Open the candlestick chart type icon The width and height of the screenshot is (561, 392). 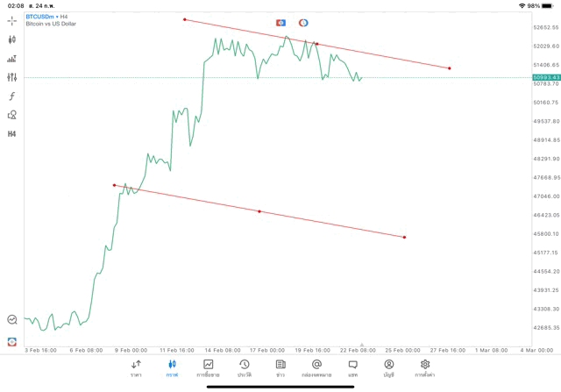[x=12, y=39]
